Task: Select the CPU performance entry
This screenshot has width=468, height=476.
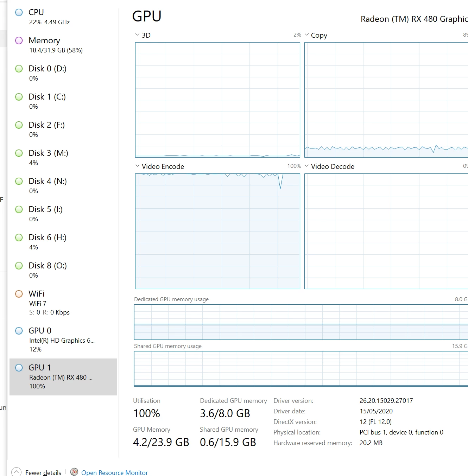Action: pyautogui.click(x=63, y=17)
